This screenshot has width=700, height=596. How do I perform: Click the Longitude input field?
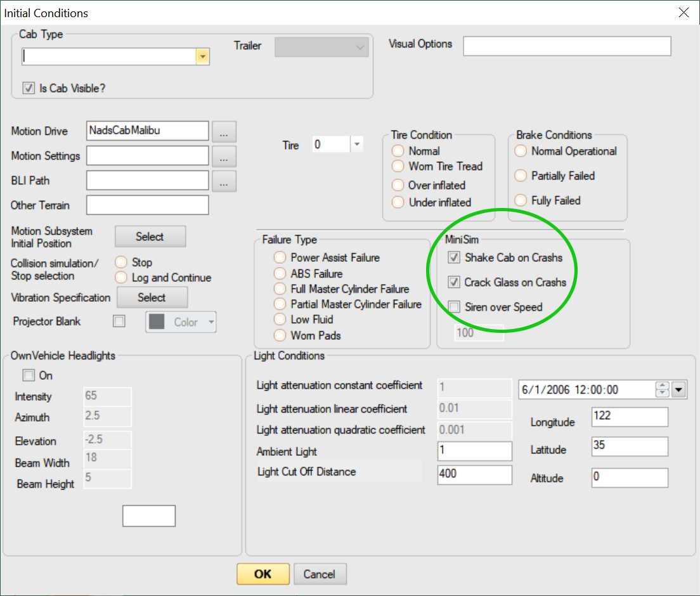630,417
